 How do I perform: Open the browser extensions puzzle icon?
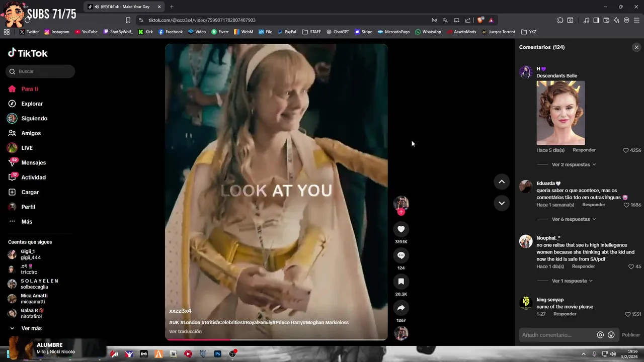coord(560,20)
